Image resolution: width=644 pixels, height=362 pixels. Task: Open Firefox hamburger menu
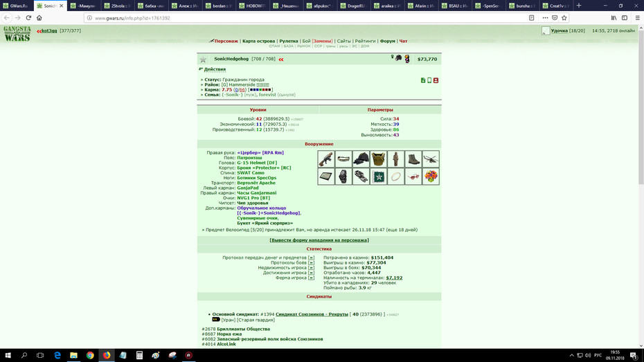pyautogui.click(x=638, y=17)
